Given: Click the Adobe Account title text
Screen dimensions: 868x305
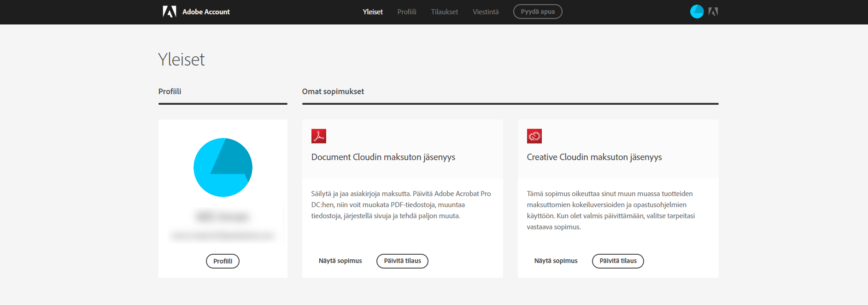Looking at the screenshot, I should click(206, 12).
